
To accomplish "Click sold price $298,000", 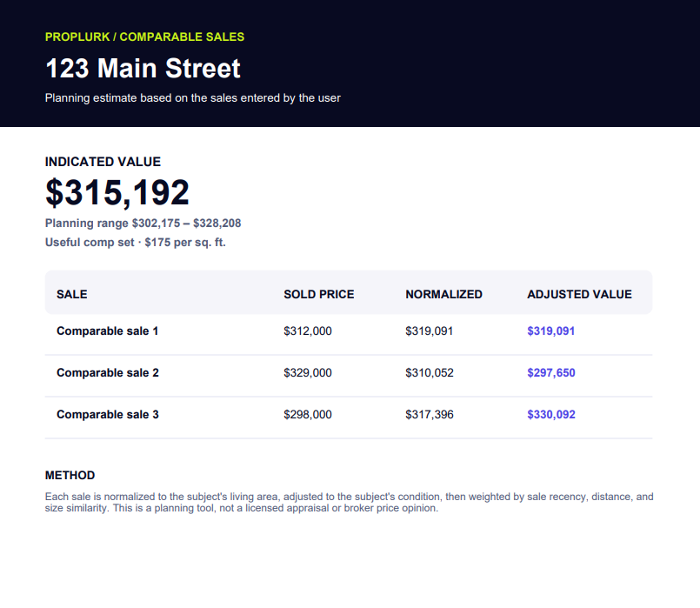I will point(308,415).
